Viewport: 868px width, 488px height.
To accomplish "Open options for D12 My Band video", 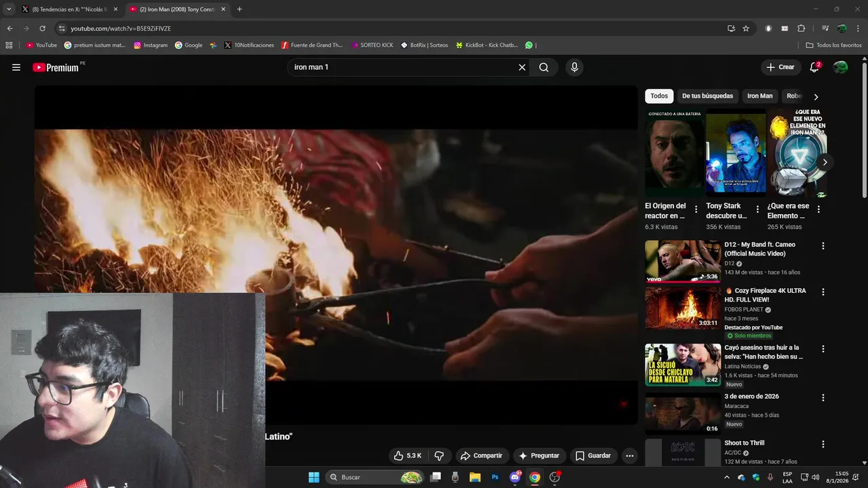I will pos(823,246).
